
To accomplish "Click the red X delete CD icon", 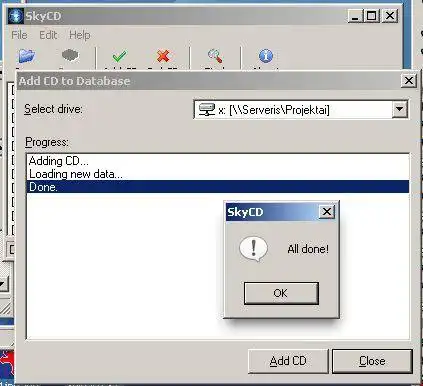I will [x=163, y=56].
